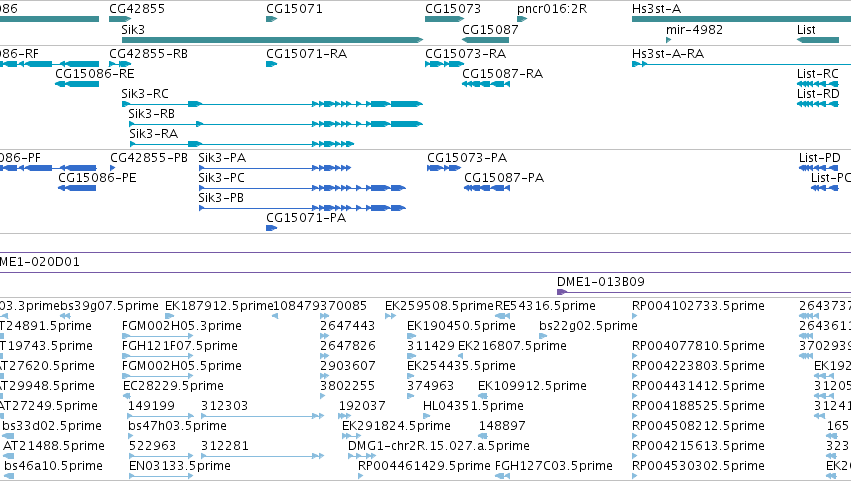Click the EK187912.5prime EST label
The height and width of the screenshot is (481, 851).
(x=219, y=306)
